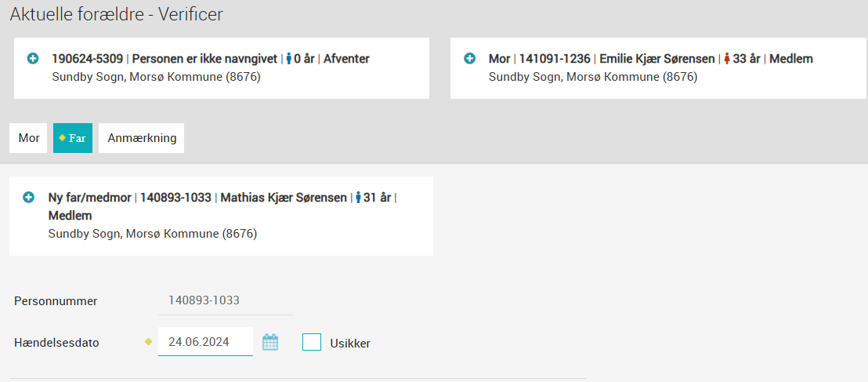Click the Hændelsesdato label
This screenshot has height=382, width=868.
[x=56, y=344]
